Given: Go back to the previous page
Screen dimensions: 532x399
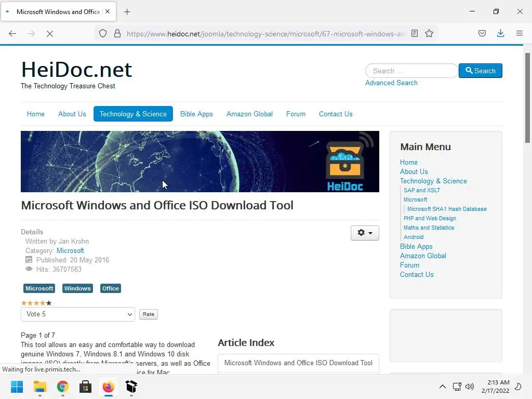Looking at the screenshot, I should (x=12, y=34).
